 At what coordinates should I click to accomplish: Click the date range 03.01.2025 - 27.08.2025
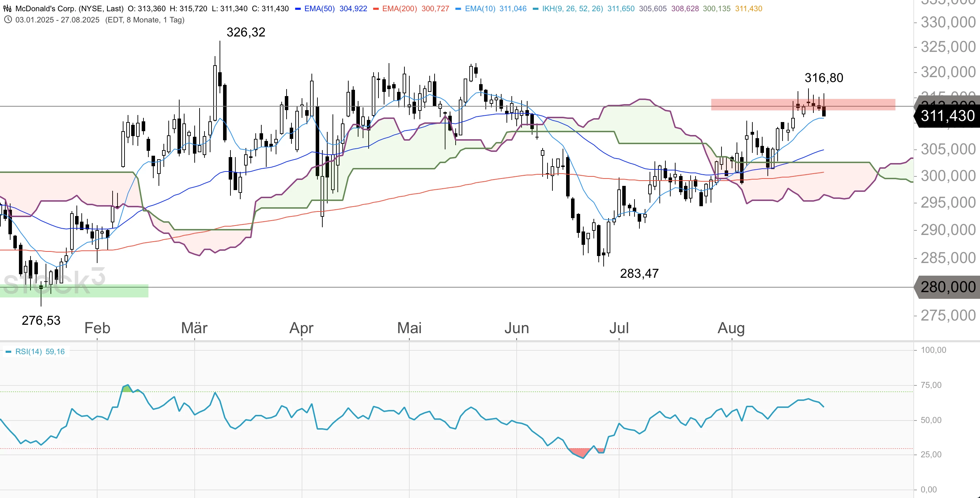click(58, 20)
